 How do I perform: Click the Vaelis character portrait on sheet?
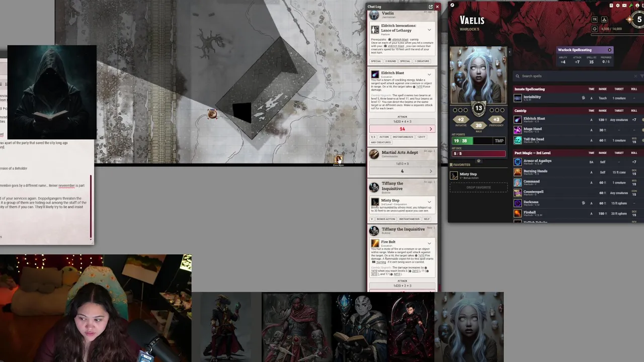478,75
